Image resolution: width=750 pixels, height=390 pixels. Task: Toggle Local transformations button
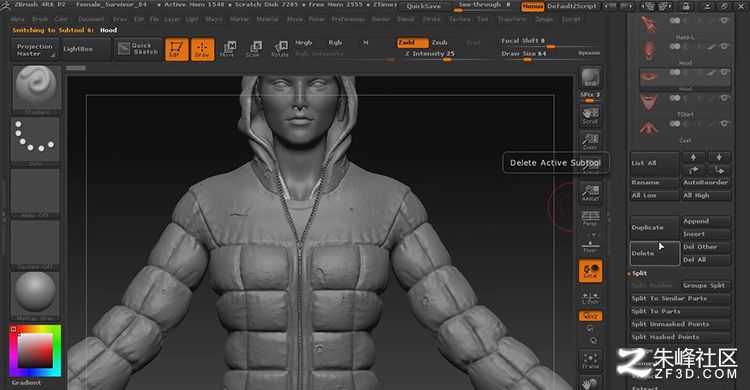point(590,270)
